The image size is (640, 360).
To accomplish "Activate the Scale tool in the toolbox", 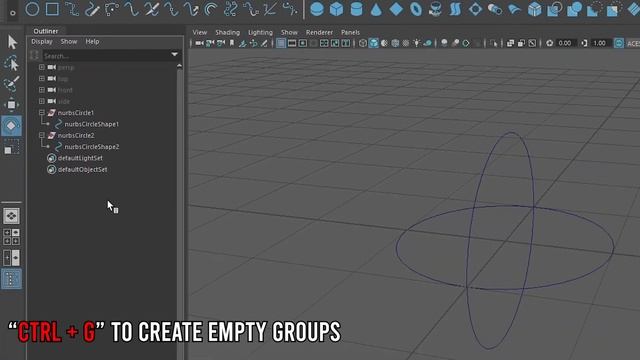I will pyautogui.click(x=11, y=147).
